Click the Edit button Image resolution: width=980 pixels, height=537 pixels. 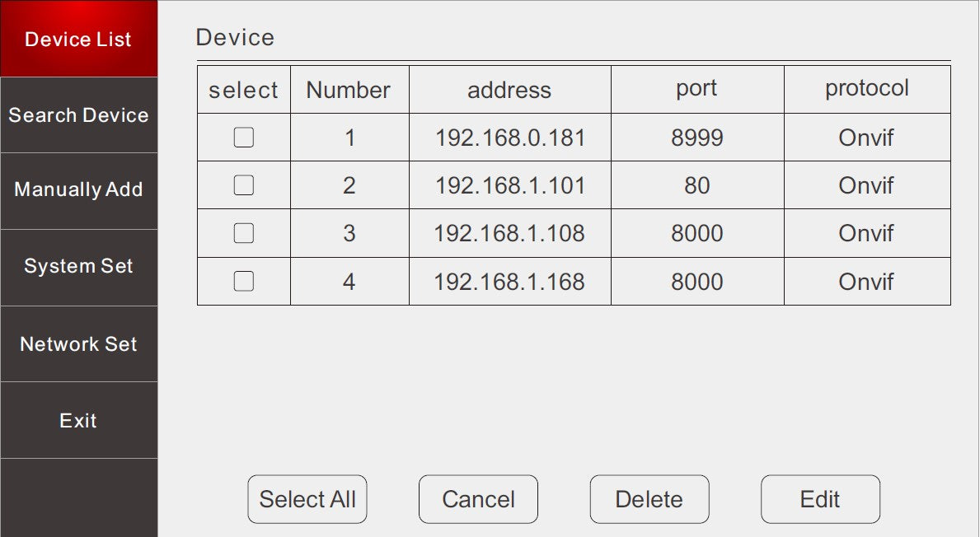(x=820, y=499)
